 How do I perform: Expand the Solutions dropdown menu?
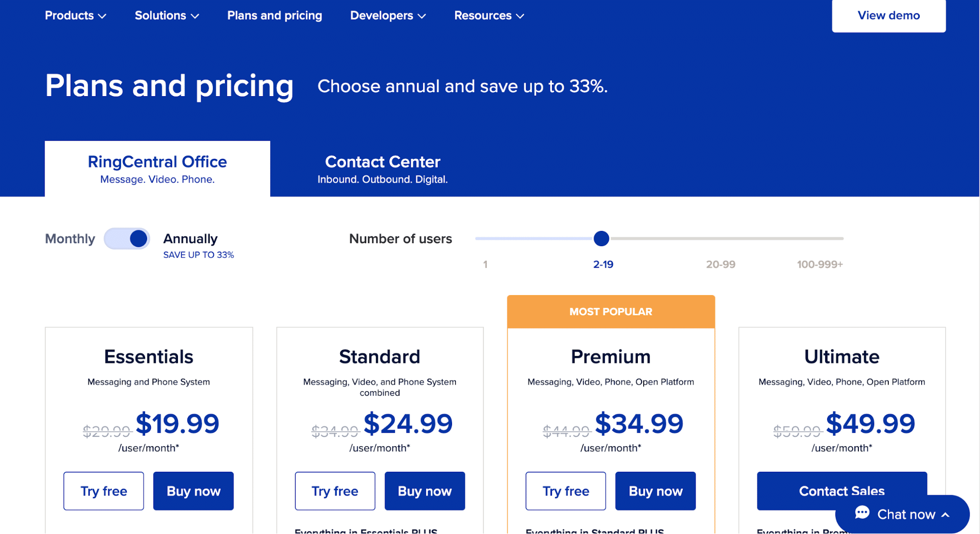(167, 16)
